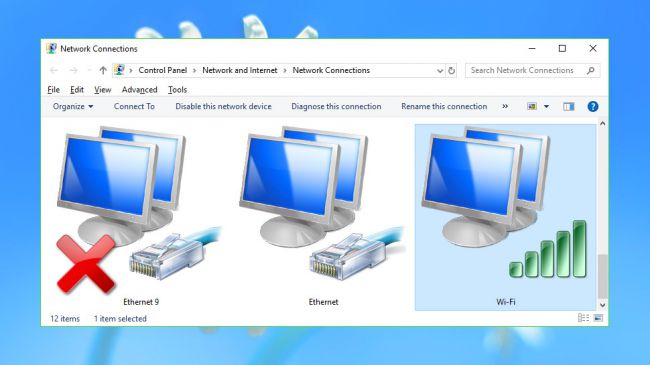Click Diagnose this connection

pyautogui.click(x=336, y=107)
